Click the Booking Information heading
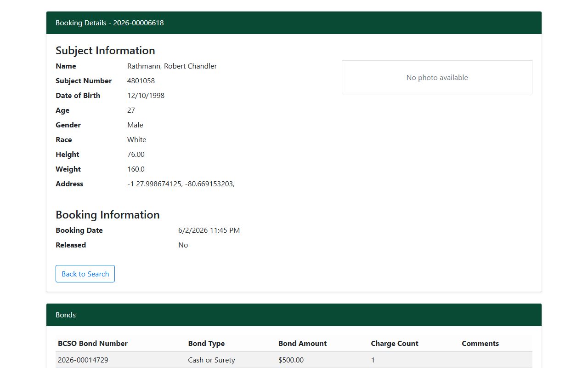Screen dimensions: 588x368 click(x=107, y=215)
